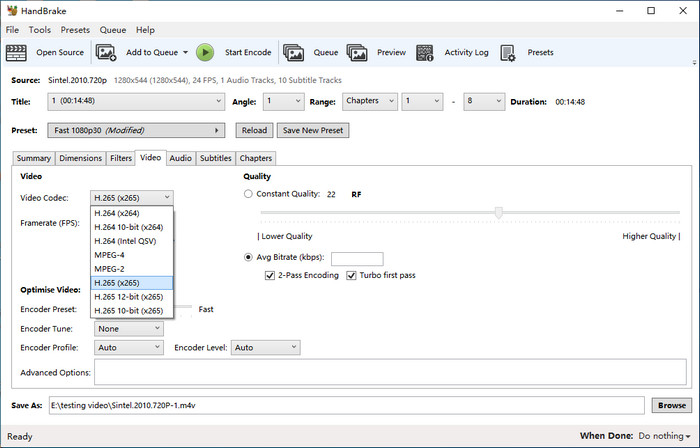This screenshot has width=700, height=448.
Task: Select the Constant Quality radio button
Action: click(x=248, y=194)
